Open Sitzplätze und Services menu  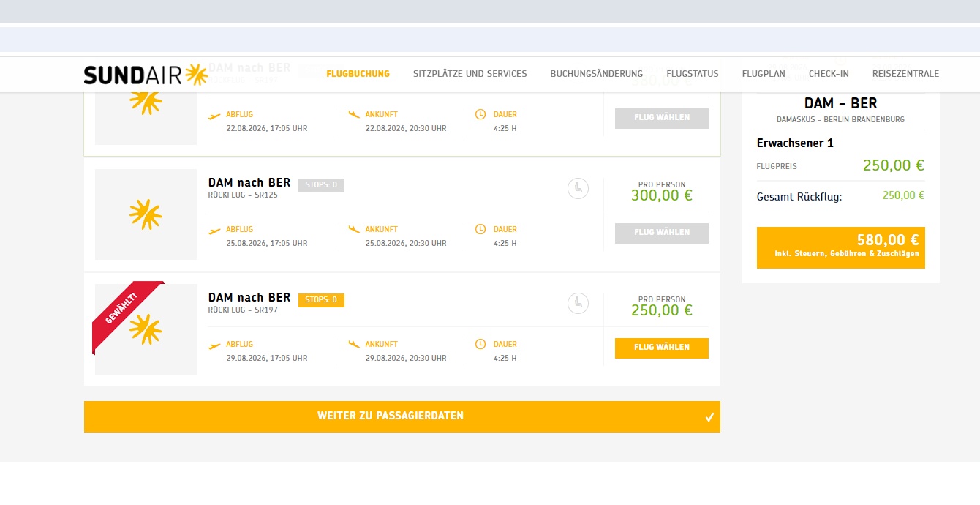click(470, 74)
